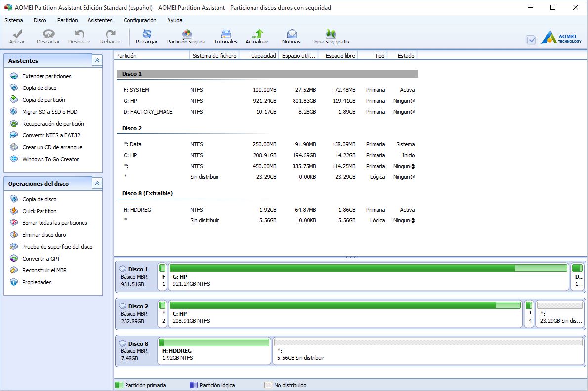Open disk Propiedades
Image resolution: width=588 pixels, height=391 pixels.
coord(37,282)
